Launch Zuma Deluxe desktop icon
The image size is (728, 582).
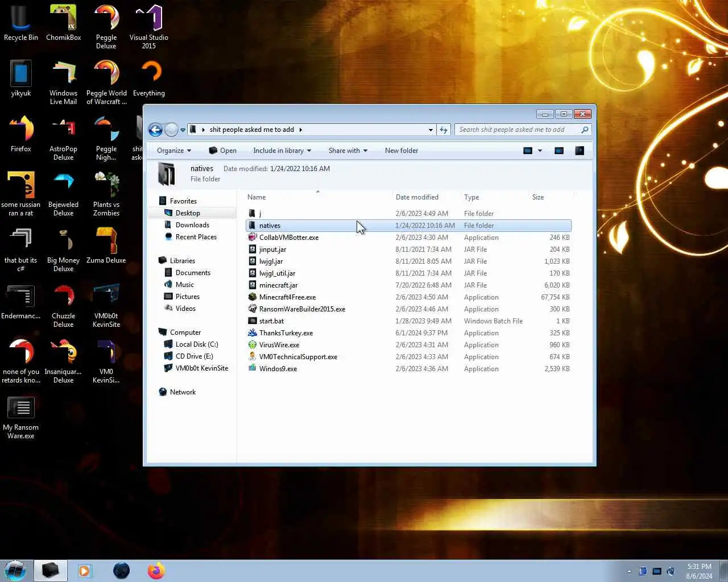pos(106,246)
